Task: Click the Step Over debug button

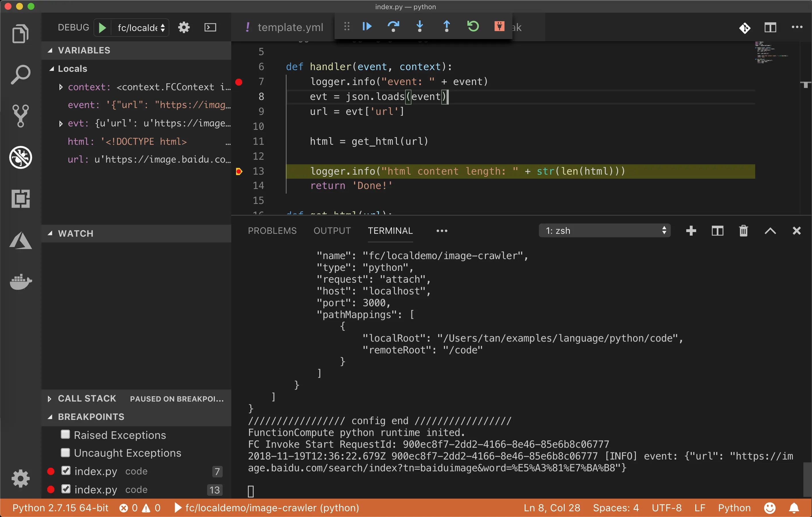Action: click(x=393, y=26)
